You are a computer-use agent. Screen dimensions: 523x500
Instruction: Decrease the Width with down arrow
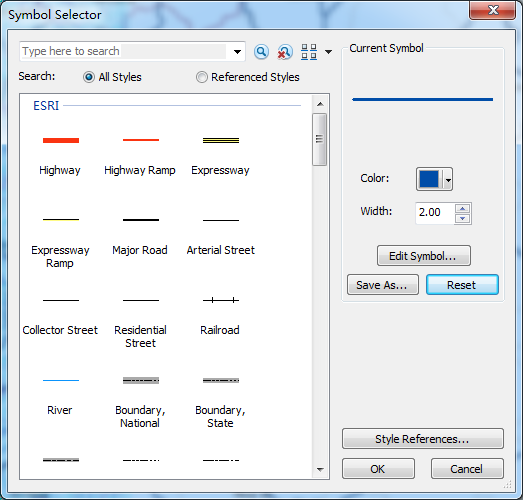[x=463, y=218]
